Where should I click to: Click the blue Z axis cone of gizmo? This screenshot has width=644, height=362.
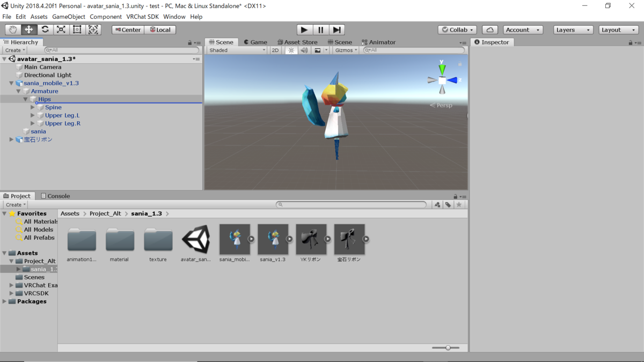tap(452, 80)
